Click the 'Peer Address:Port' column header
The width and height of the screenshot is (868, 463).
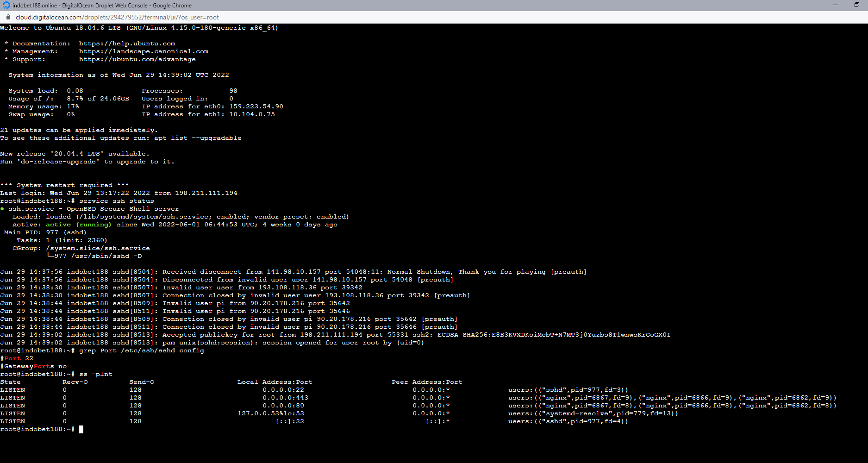(x=427, y=382)
